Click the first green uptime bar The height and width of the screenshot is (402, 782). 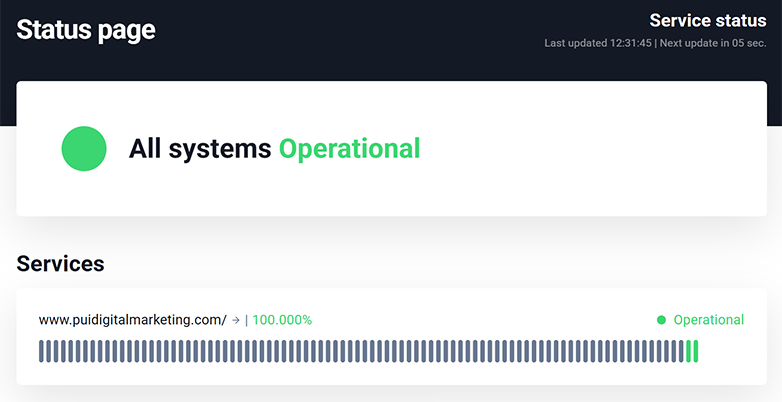pos(688,351)
